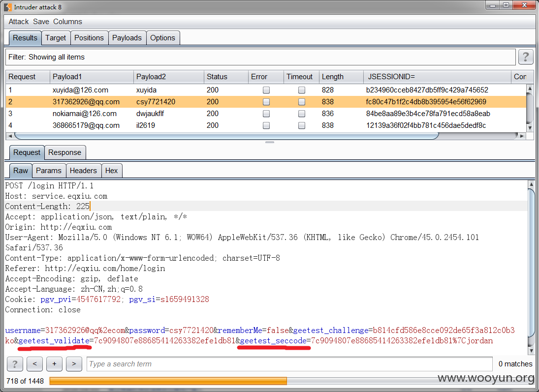Select row with payload 368665179@qq.com

(266, 125)
